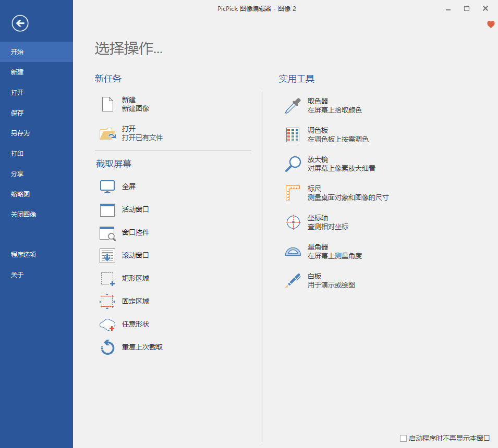Open the 保存 menu item in sidebar

(17, 113)
